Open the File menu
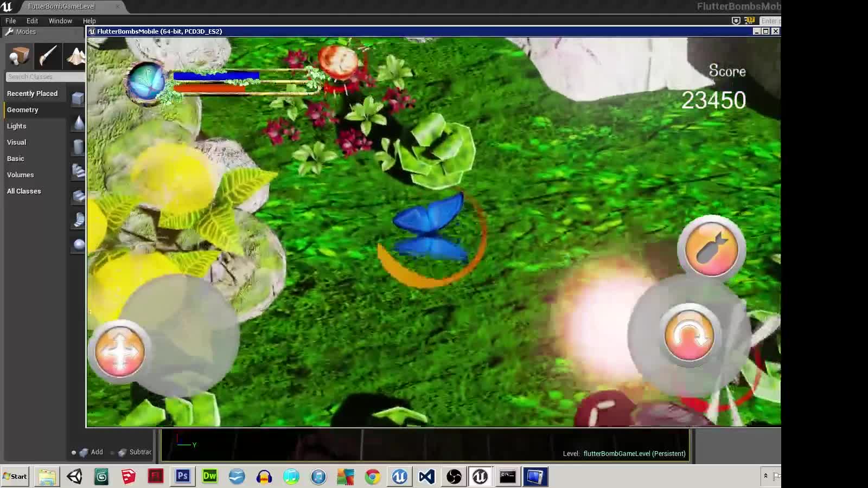The image size is (868, 488). coord(10,21)
